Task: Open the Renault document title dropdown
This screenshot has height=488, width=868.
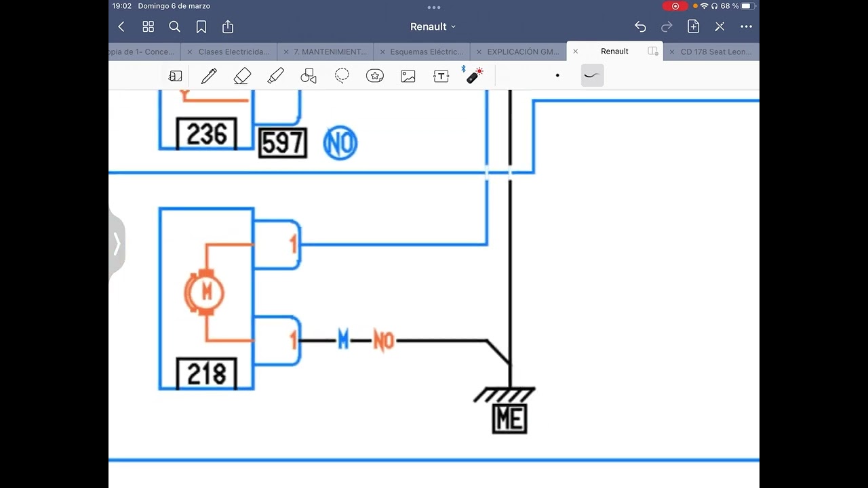Action: pyautogui.click(x=433, y=26)
